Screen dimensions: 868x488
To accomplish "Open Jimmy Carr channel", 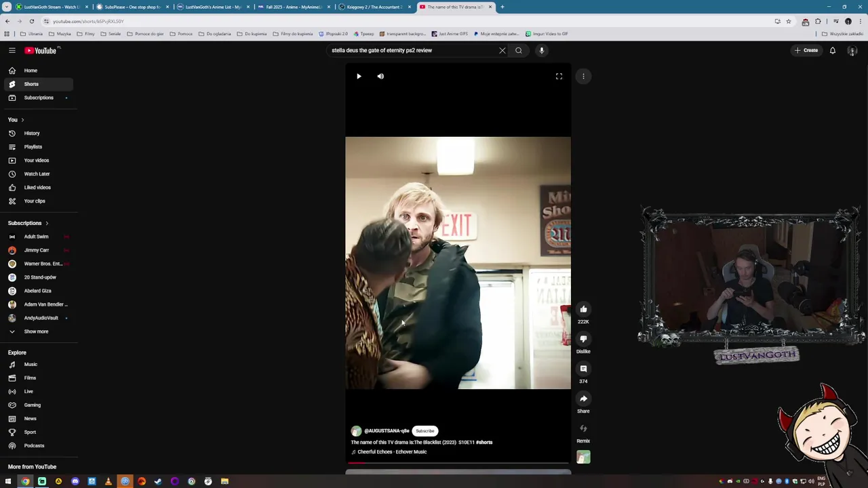I will [x=38, y=250].
